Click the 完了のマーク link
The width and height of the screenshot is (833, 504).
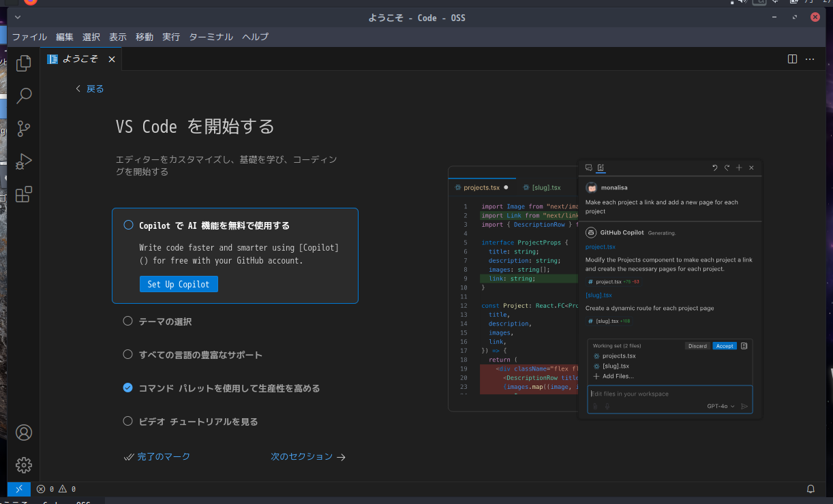click(x=164, y=456)
